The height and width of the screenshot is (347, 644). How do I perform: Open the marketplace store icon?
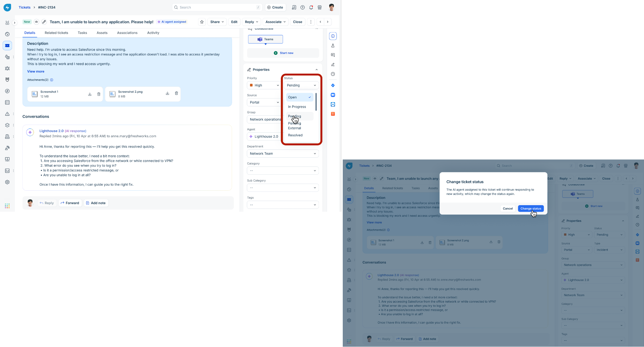[319, 8]
